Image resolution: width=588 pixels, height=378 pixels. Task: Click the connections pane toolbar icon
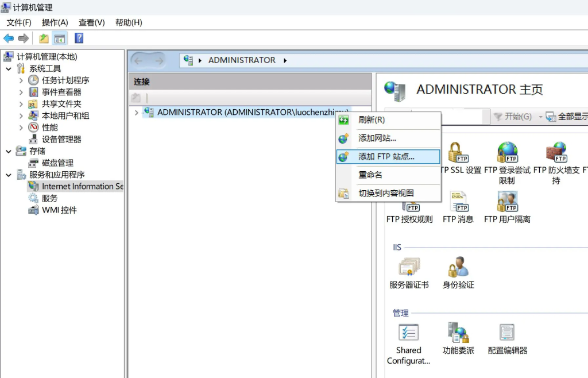[x=136, y=98]
